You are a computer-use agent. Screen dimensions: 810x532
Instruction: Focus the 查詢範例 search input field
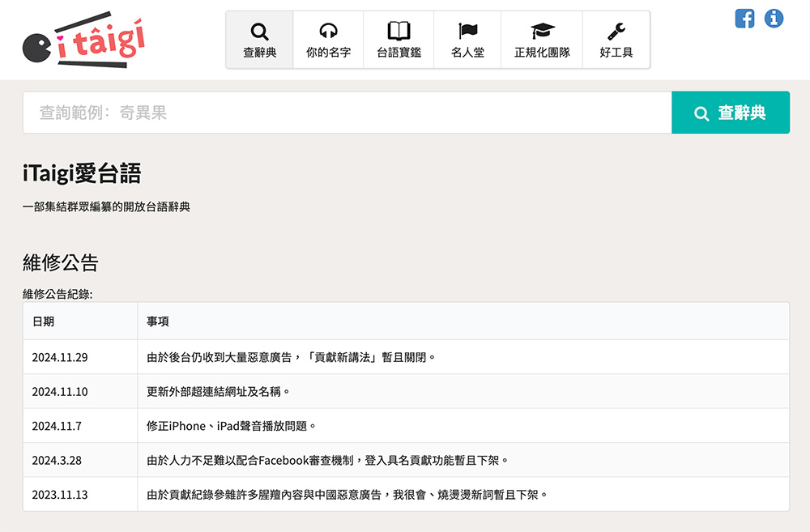coord(347,113)
